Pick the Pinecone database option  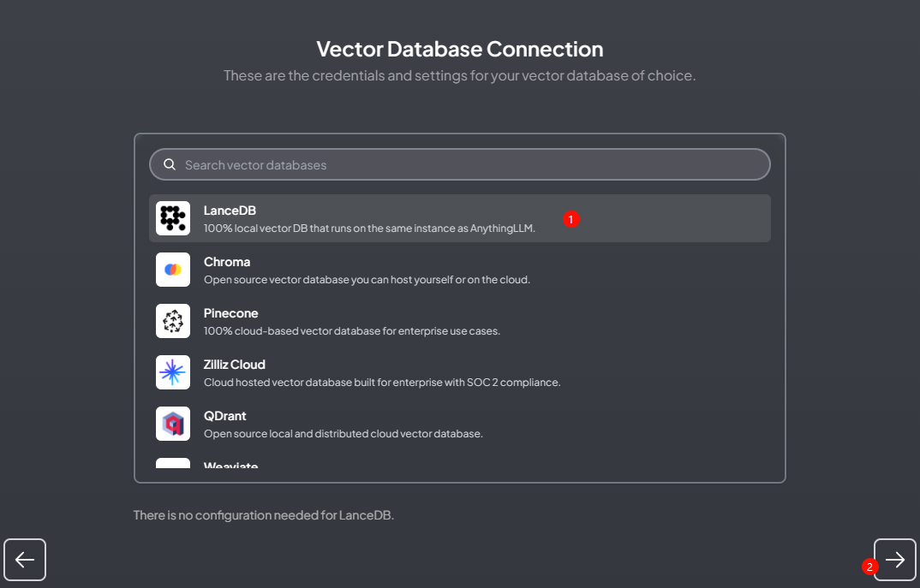[459, 321]
